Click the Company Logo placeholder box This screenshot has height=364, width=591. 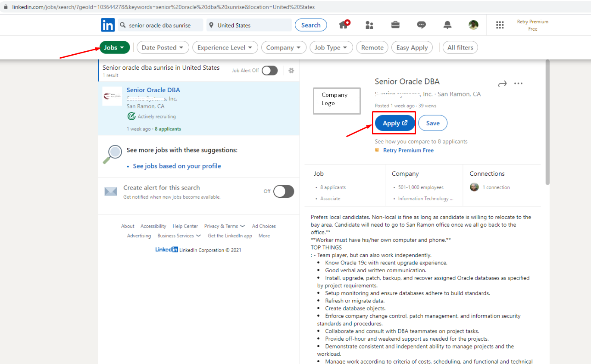point(337,101)
